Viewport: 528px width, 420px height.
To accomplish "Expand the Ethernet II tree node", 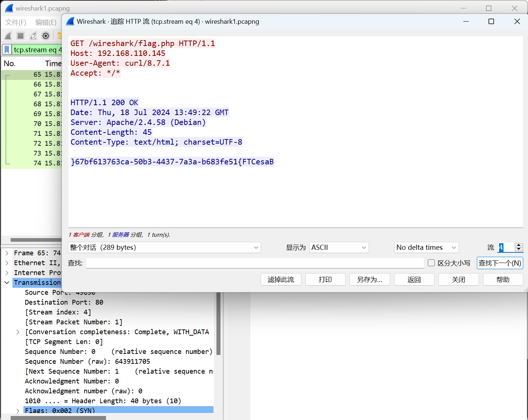I will point(7,263).
